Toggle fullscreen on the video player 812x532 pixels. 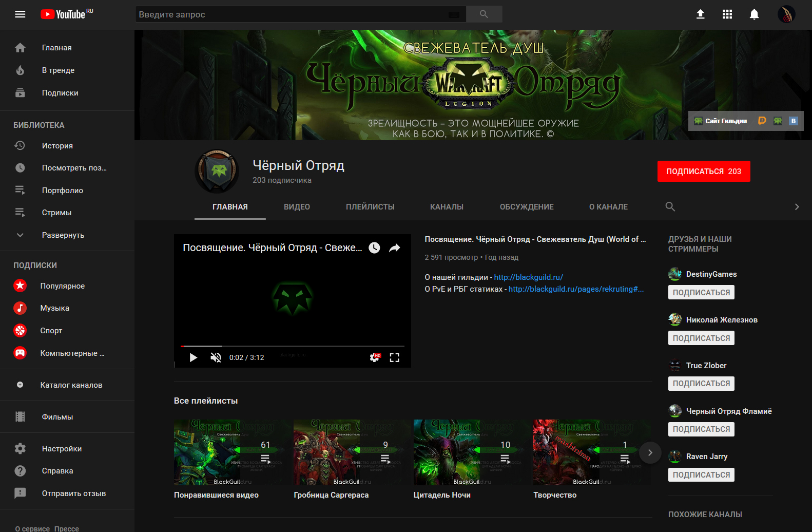coord(394,357)
